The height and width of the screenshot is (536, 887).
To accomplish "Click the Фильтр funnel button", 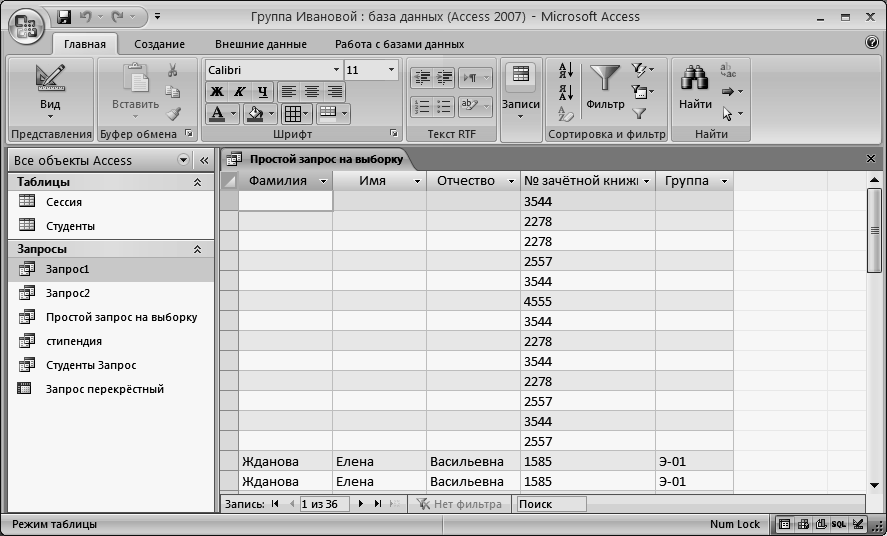I will 605,87.
